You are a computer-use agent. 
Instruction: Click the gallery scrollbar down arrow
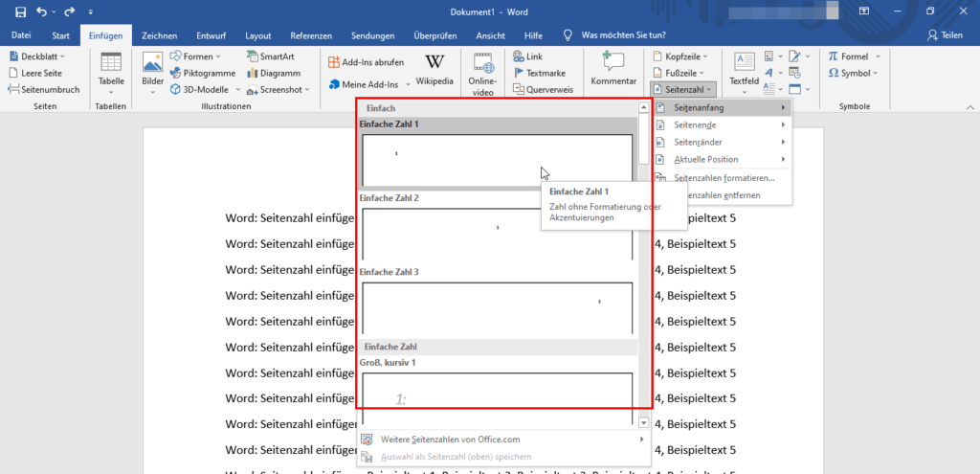(x=644, y=423)
